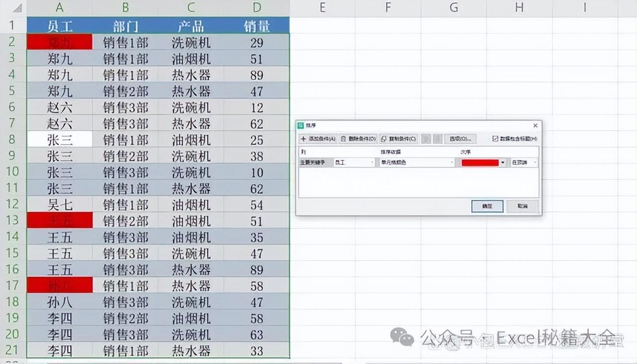Select row 13 header
The width and height of the screenshot is (637, 364).
tap(13, 220)
